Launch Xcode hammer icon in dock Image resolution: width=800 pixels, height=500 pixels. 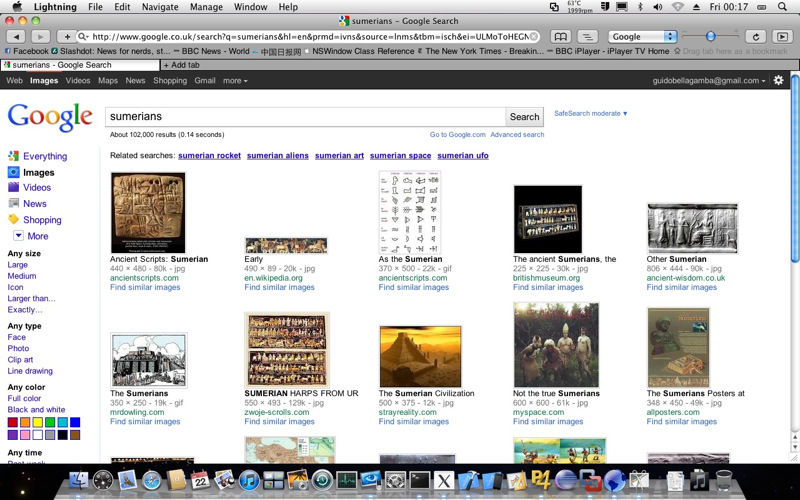468,481
